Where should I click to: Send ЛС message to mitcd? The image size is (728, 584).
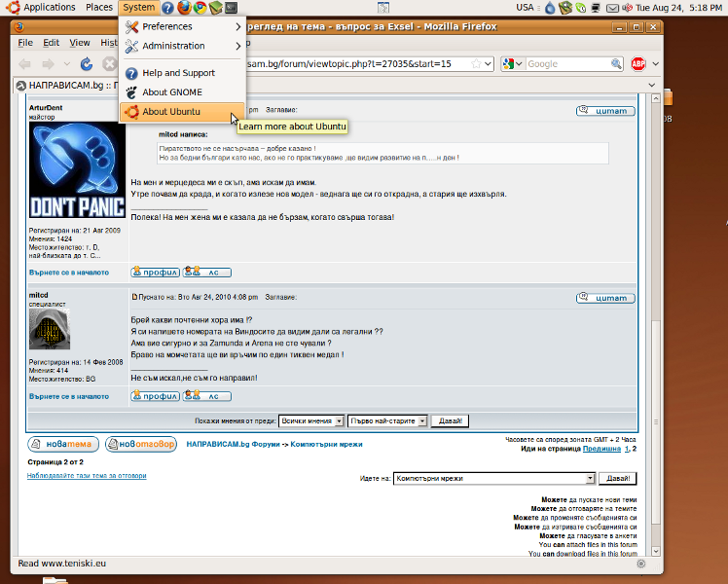coord(206,396)
